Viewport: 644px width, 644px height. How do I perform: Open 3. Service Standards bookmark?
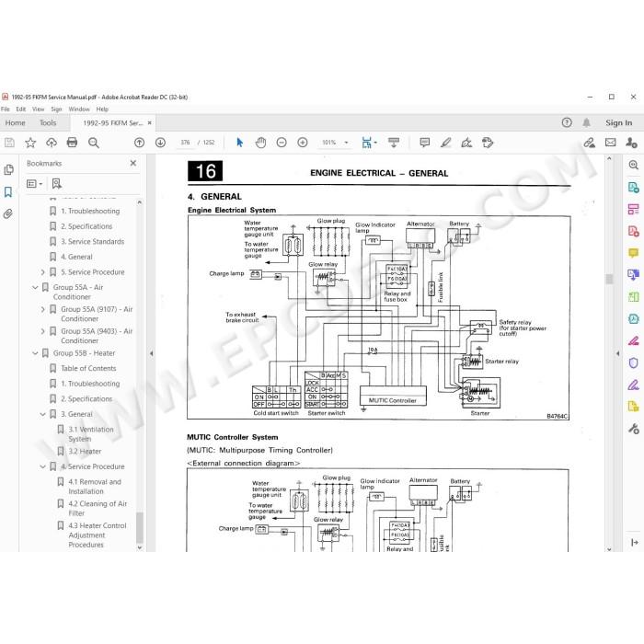[x=92, y=241]
